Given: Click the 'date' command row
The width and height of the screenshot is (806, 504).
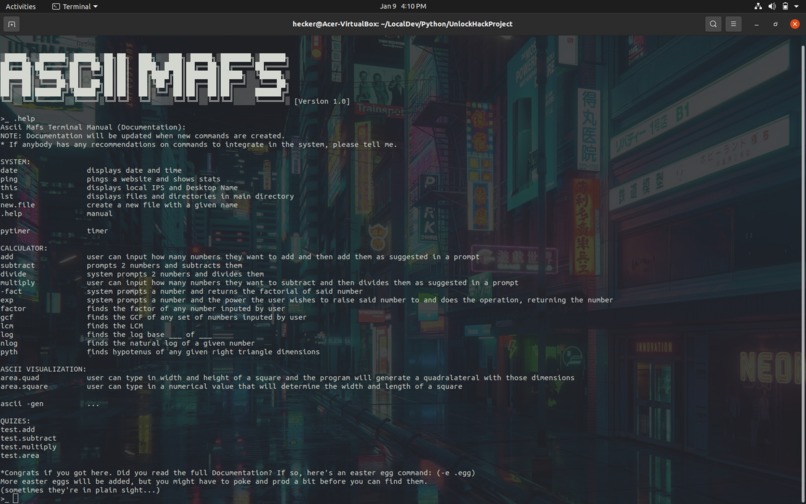Looking at the screenshot, I should [91, 170].
